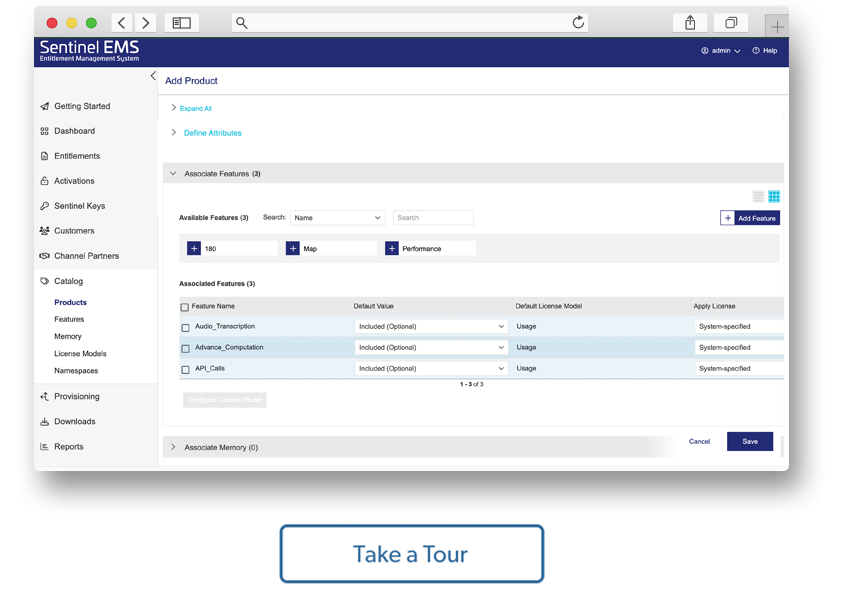Open Reports in sidebar
Screen dimensions: 850x600
62,447
